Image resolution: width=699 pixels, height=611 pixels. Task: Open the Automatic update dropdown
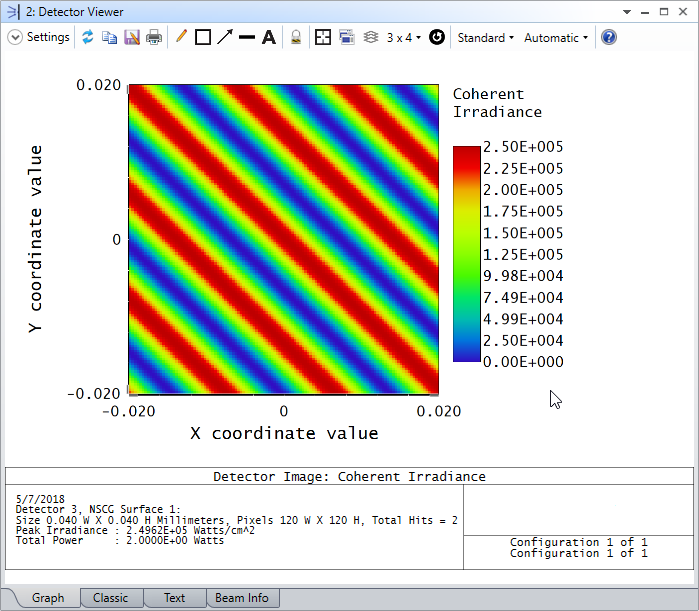556,38
